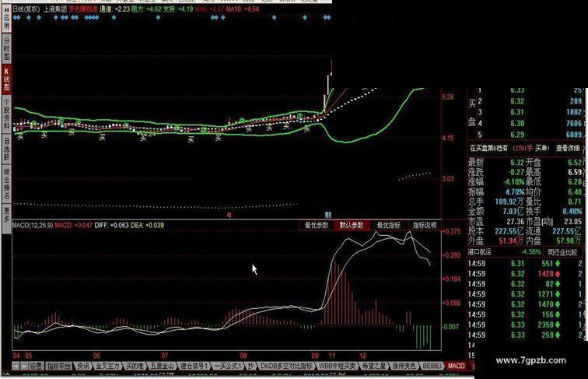
Task: Click the 总手 value 109.92万
Action: coord(509,202)
